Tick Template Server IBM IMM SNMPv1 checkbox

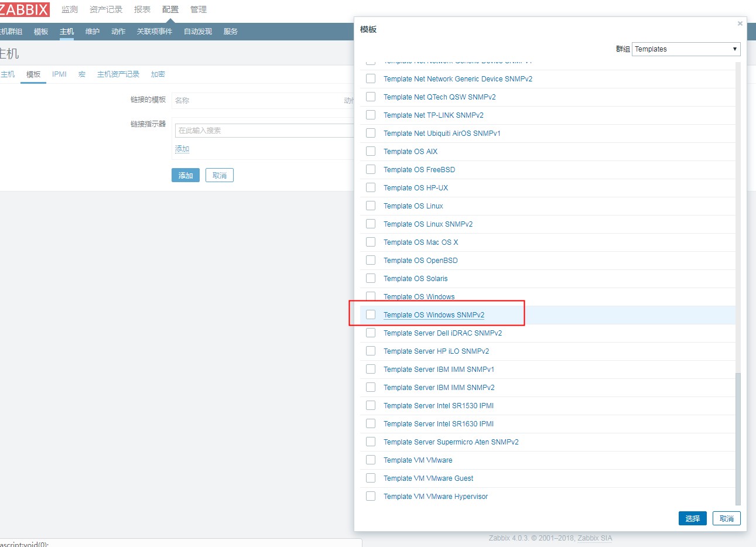click(x=371, y=369)
